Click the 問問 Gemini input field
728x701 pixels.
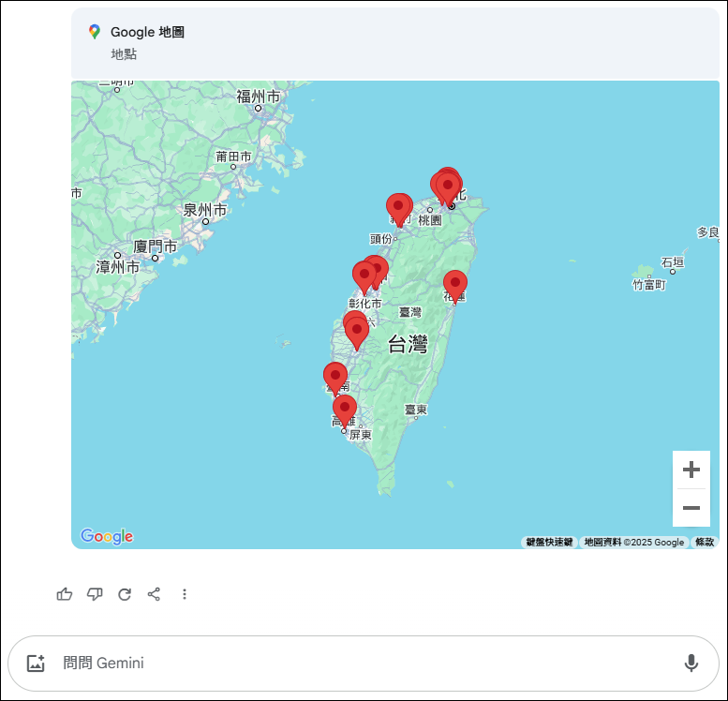tap(364, 664)
